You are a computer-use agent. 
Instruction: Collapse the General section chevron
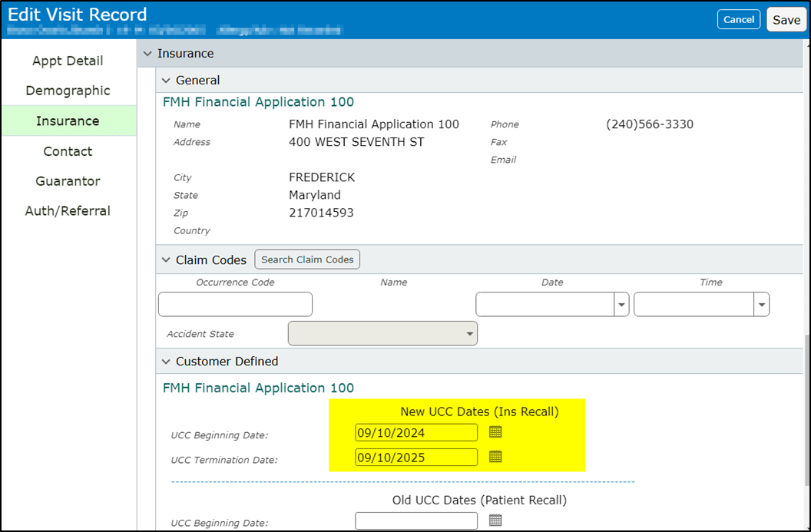166,81
